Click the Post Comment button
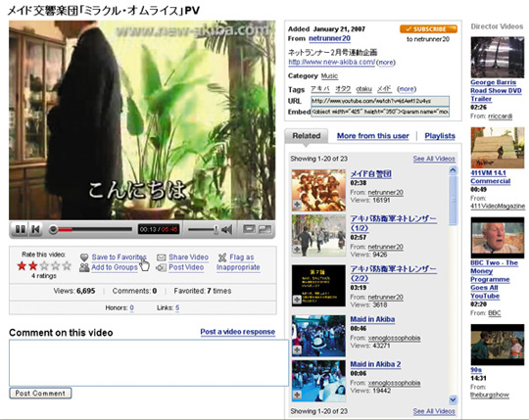The height and width of the screenshot is (420, 529). (x=40, y=394)
